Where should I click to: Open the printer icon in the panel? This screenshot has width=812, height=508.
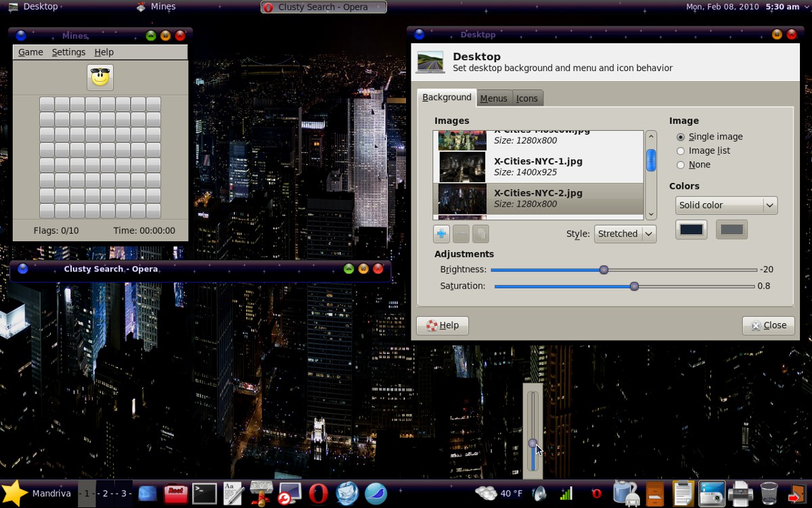[x=740, y=494]
